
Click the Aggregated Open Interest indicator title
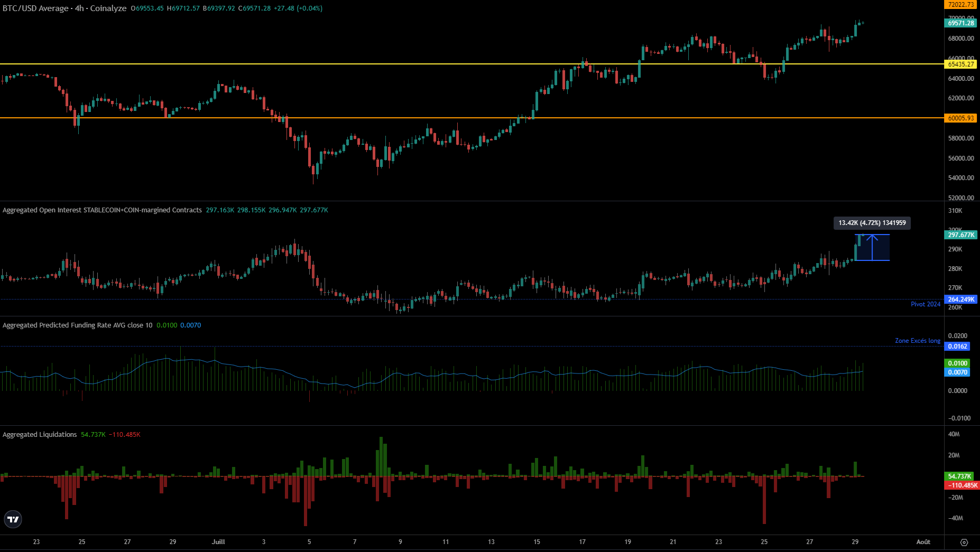point(102,210)
